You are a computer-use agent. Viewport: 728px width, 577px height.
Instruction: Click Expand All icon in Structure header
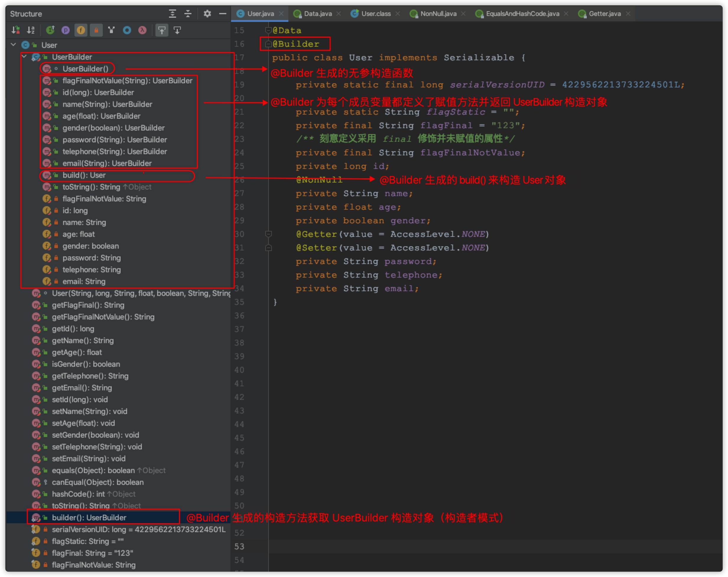pos(173,14)
